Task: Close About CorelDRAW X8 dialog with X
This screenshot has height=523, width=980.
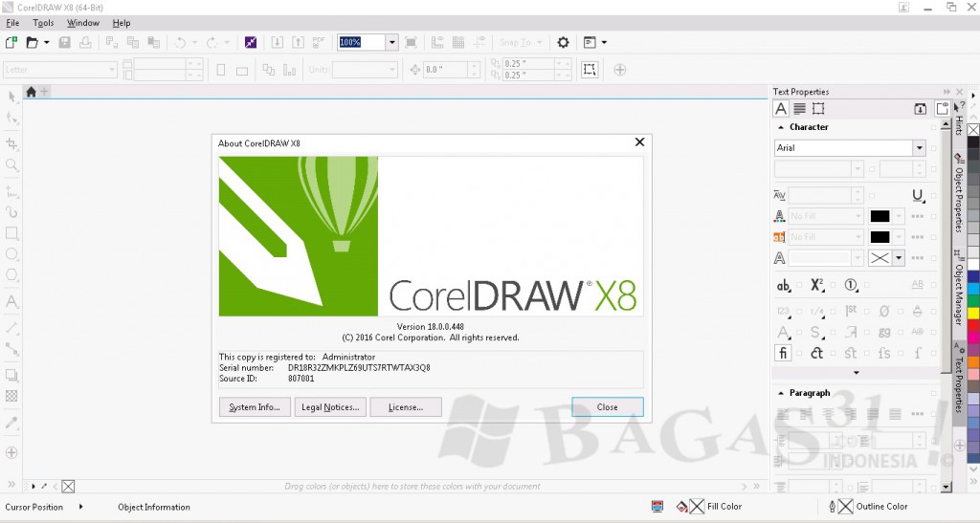Action: coord(639,142)
